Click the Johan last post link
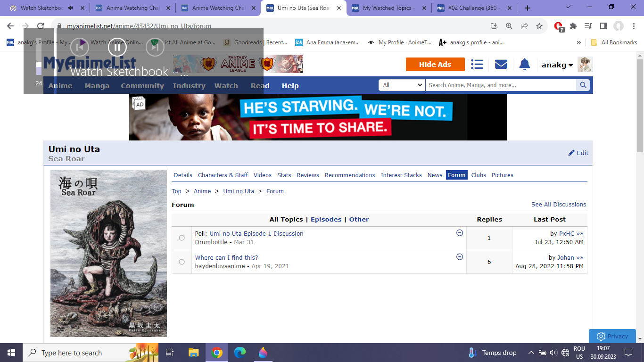 coord(565,258)
